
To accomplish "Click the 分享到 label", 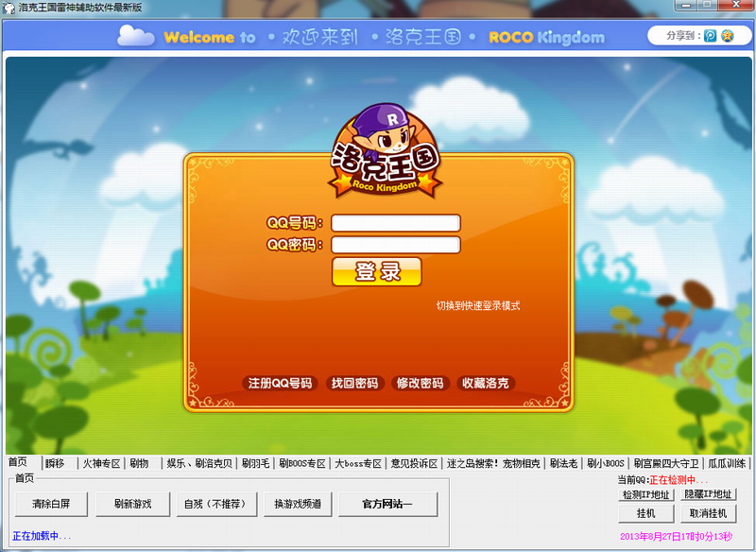I will coord(683,36).
